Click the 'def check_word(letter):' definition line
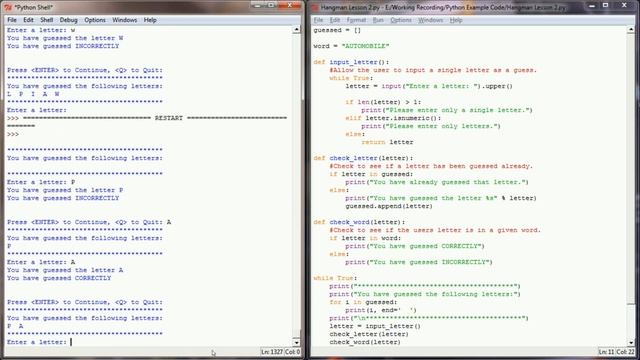Image resolution: width=640 pixels, height=360 pixels. [x=359, y=222]
